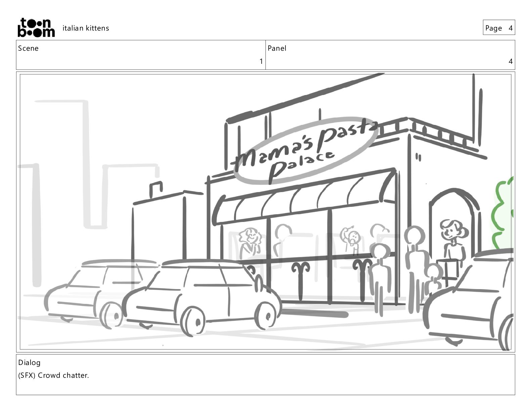Screen dimensions: 532x411
Task: Click the Panel label text
Action: click(x=277, y=48)
